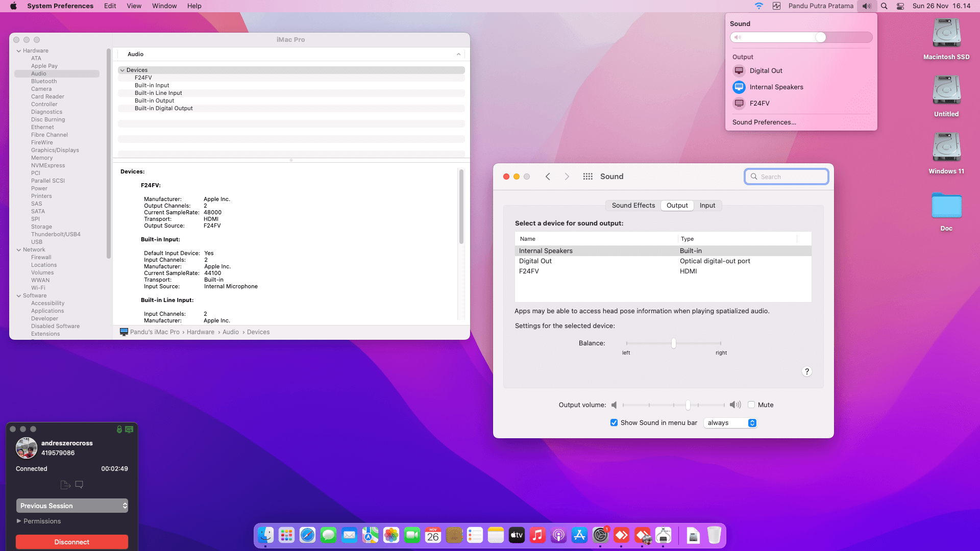
Task: Click Hardware in the bottom path bar
Action: [x=201, y=332]
